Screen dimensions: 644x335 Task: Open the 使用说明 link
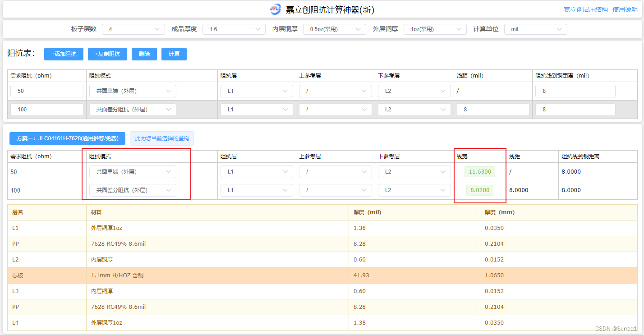pyautogui.click(x=625, y=9)
